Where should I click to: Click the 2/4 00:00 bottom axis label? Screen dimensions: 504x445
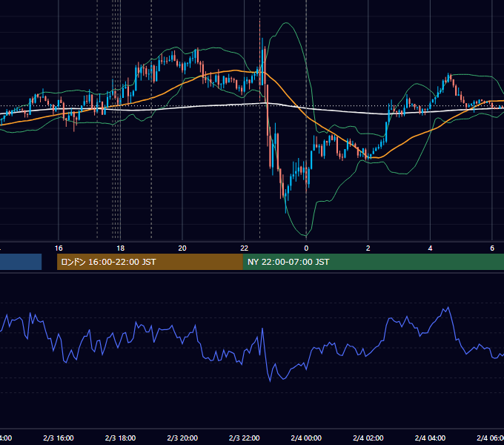[x=306, y=438]
